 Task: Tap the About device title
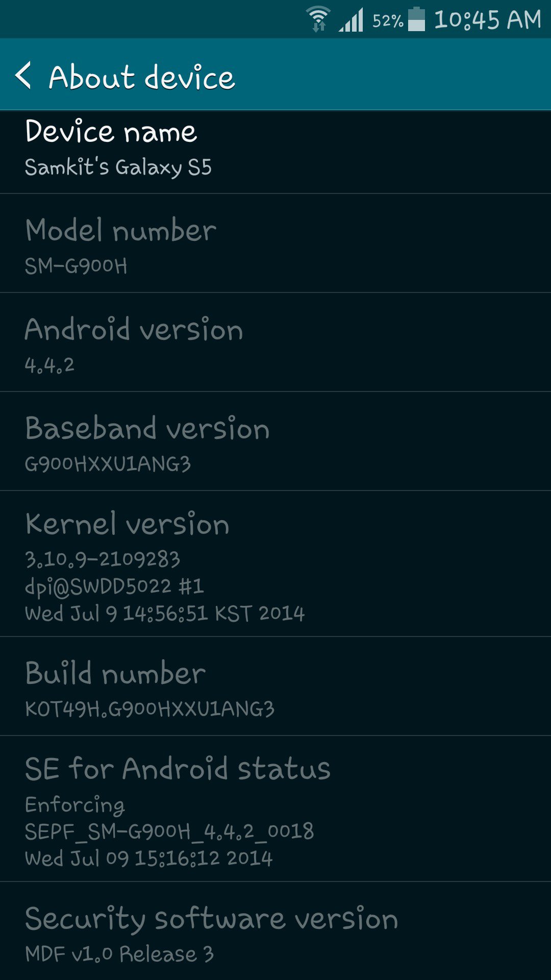(142, 78)
